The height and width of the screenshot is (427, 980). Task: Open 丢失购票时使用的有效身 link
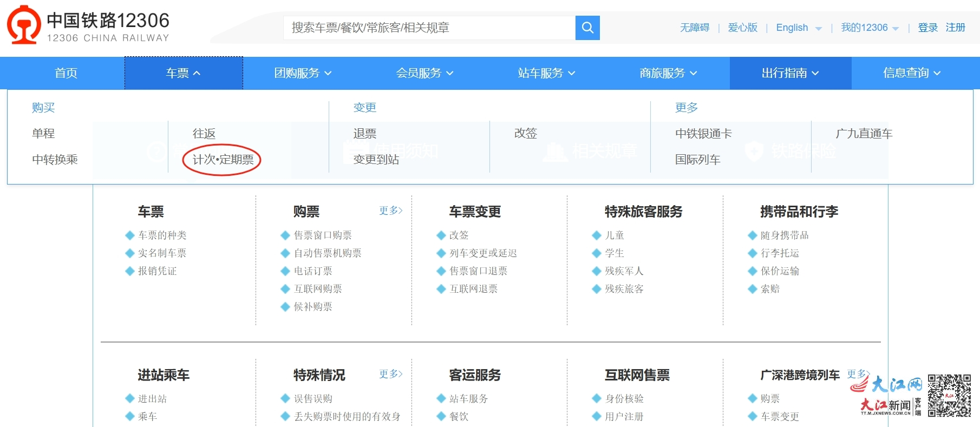tap(347, 416)
